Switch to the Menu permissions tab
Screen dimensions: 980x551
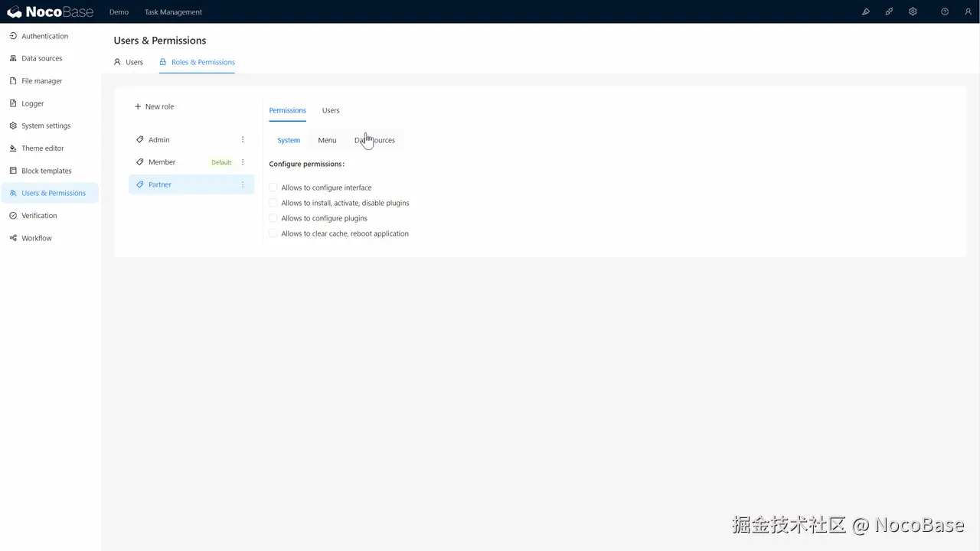pyautogui.click(x=327, y=140)
